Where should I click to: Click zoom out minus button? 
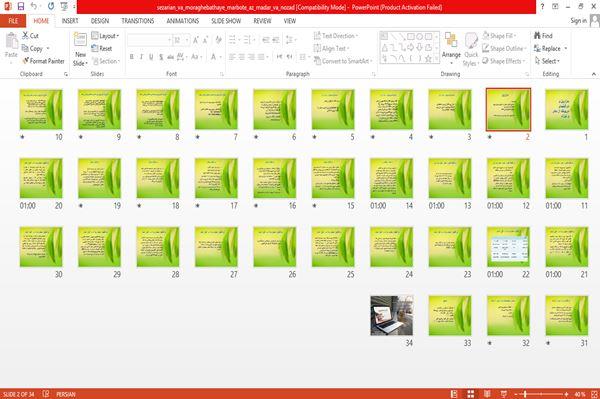(x=515, y=394)
